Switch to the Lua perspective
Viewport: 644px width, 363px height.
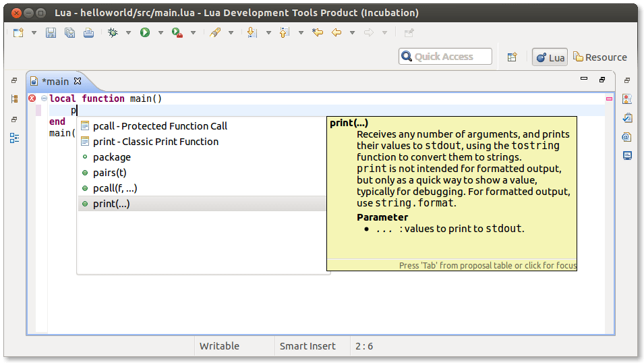point(550,57)
